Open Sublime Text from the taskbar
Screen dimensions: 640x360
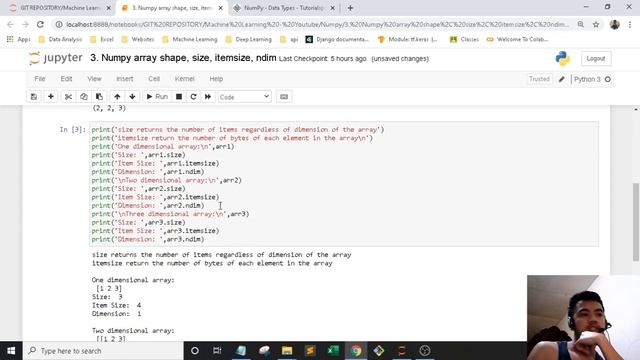(x=310, y=351)
